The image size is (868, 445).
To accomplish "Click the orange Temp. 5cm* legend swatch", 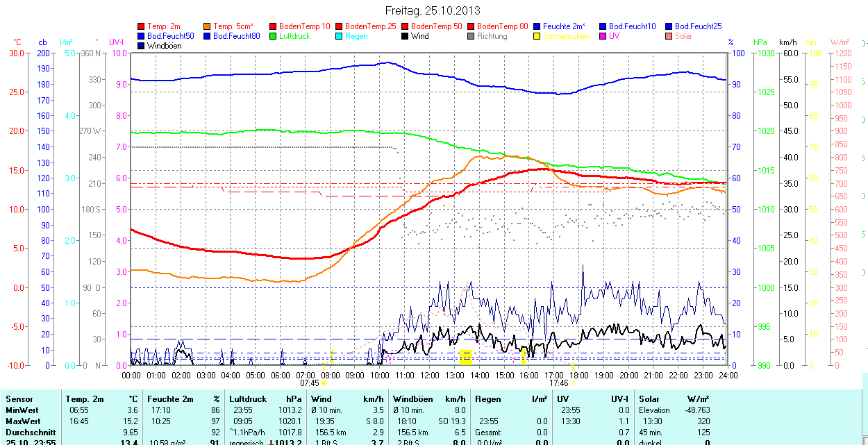I will (208, 26).
